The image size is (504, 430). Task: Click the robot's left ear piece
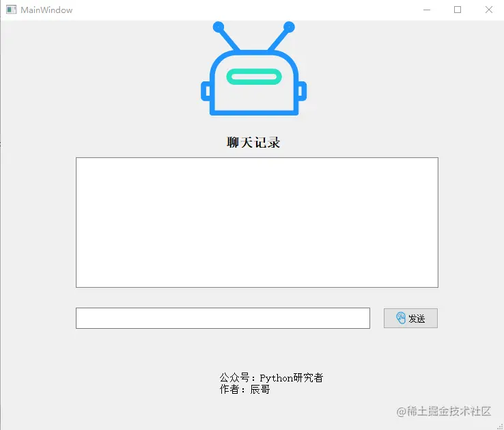click(x=206, y=92)
